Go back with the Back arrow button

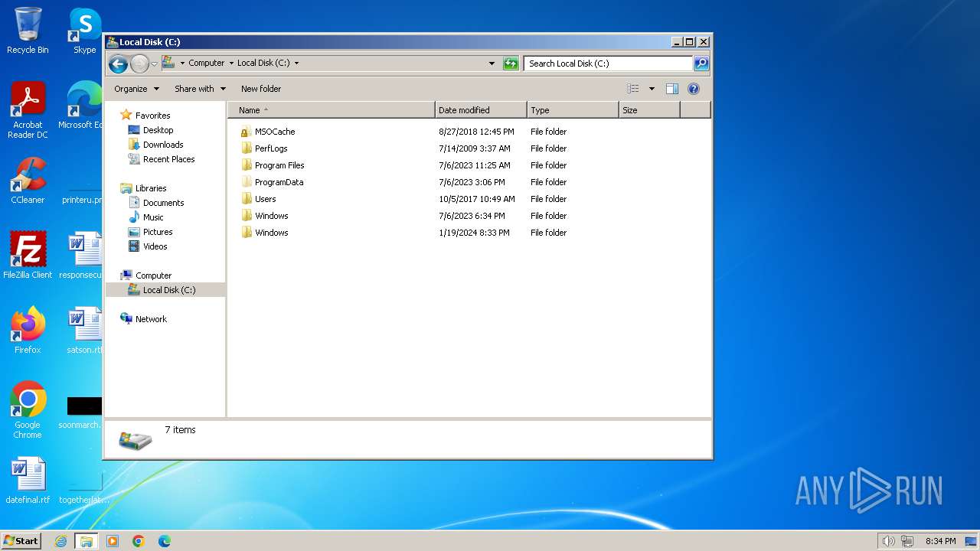(x=118, y=64)
